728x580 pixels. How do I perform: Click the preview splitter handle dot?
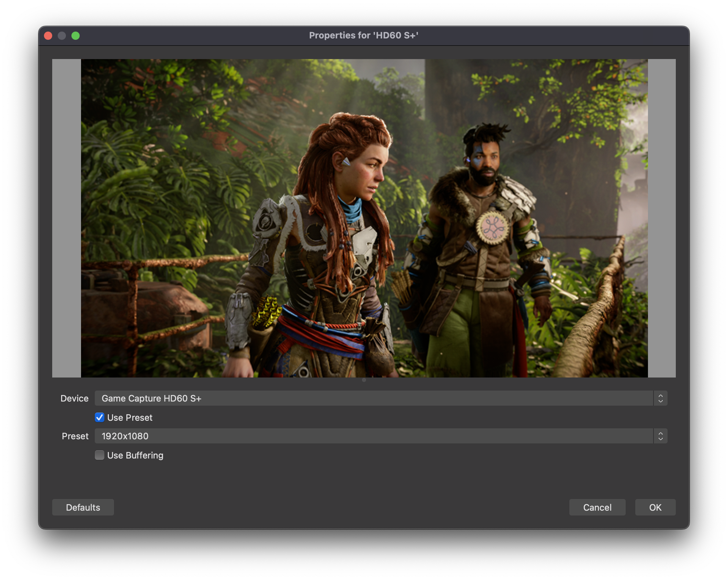(x=364, y=380)
